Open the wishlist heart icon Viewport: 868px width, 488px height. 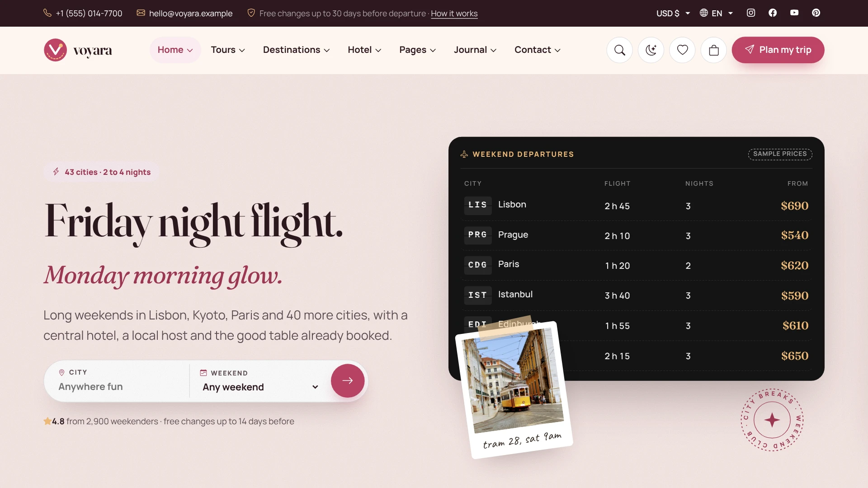(682, 50)
